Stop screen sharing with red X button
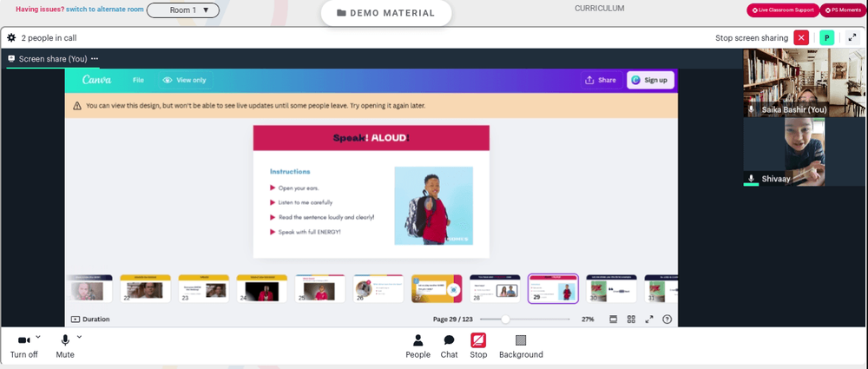The height and width of the screenshot is (369, 868). click(x=801, y=37)
